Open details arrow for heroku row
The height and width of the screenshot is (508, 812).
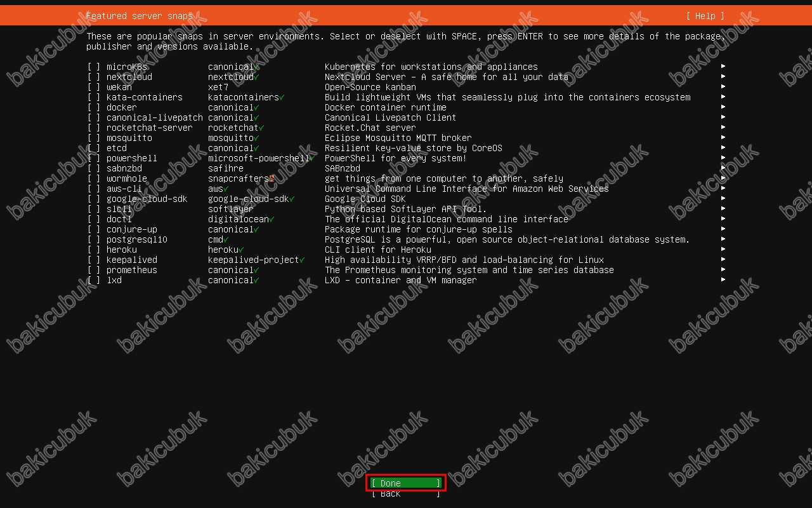723,250
